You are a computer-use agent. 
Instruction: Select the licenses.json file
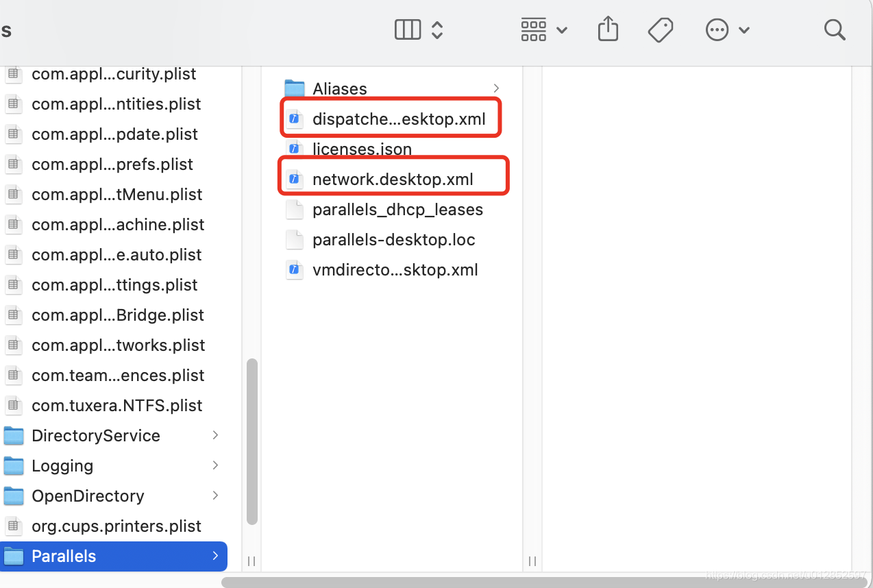pos(362,149)
